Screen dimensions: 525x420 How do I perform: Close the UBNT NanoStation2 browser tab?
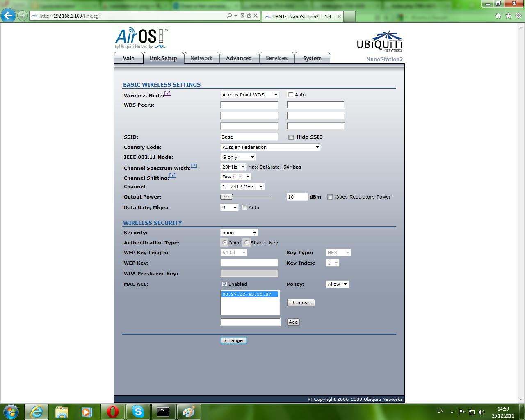[x=339, y=16]
